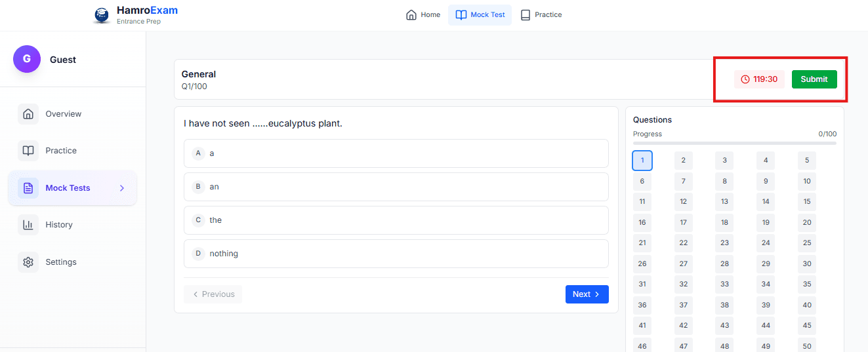
Task: Click the HamroExam brand name link
Action: 147,10
